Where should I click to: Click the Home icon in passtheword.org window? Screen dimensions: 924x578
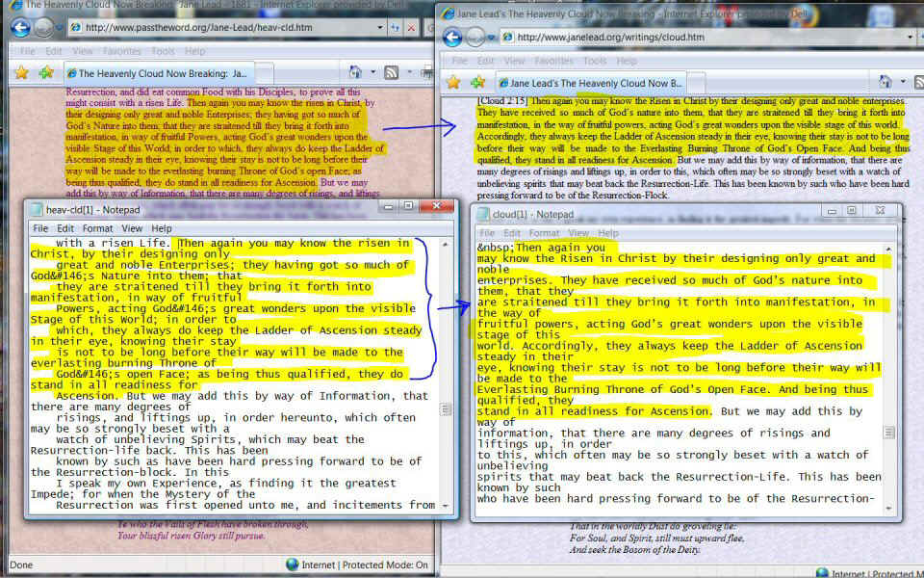coord(355,72)
